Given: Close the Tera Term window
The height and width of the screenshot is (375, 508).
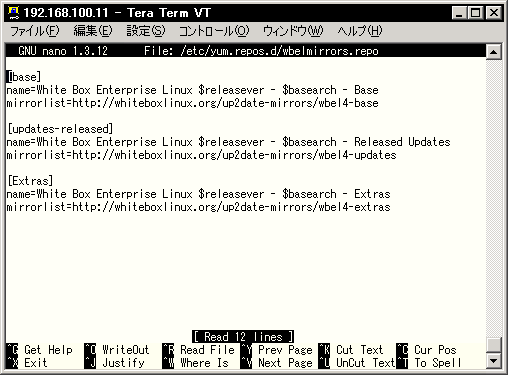Looking at the screenshot, I should pyautogui.click(x=494, y=13).
